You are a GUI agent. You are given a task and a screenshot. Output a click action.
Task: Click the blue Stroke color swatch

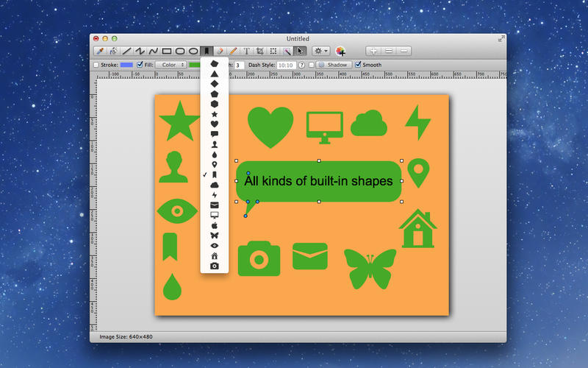127,65
